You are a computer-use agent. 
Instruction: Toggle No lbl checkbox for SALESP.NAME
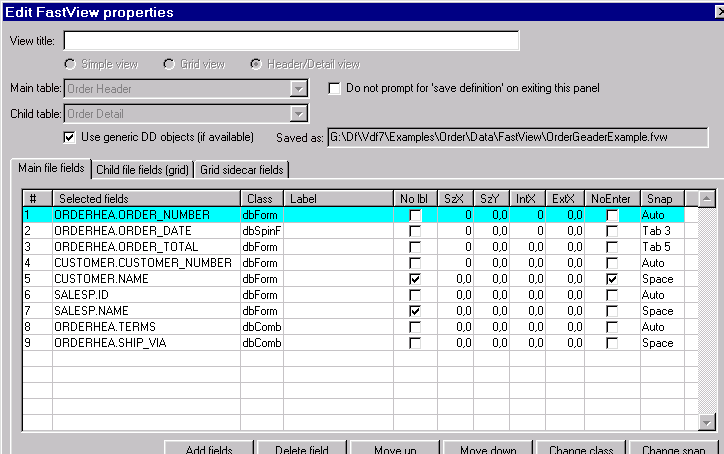pyautogui.click(x=415, y=311)
